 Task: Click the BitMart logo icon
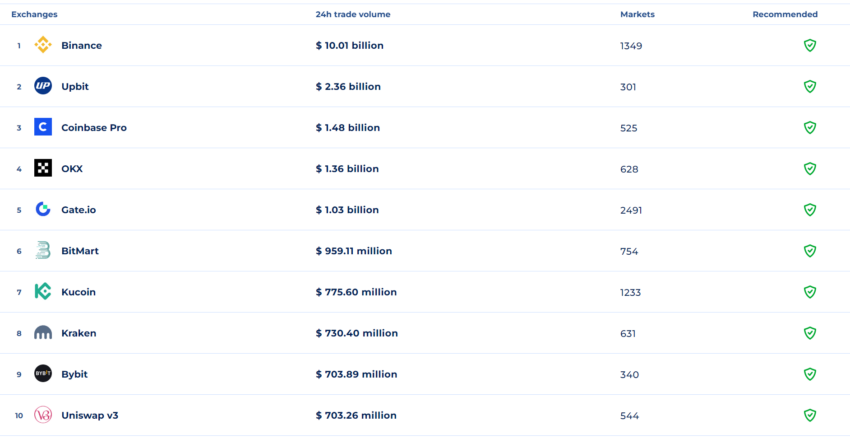pos(43,250)
